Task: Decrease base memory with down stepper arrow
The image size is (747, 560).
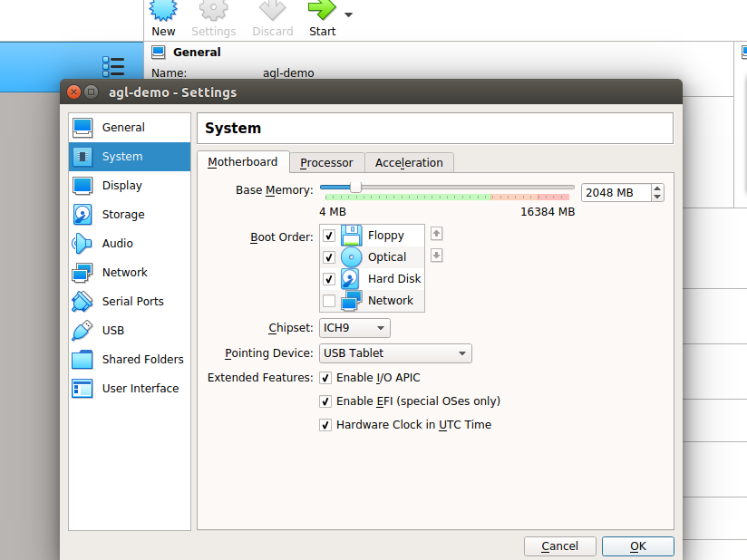Action: point(657,198)
